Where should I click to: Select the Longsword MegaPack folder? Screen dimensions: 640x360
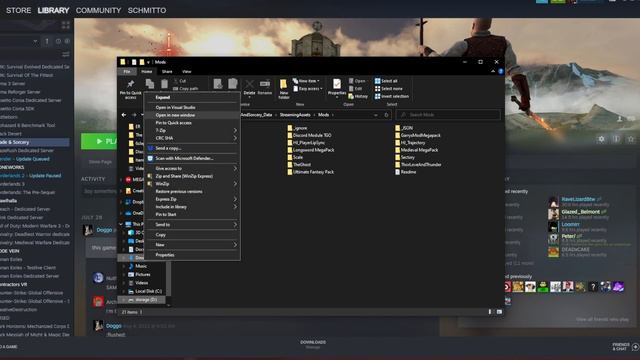311,150
